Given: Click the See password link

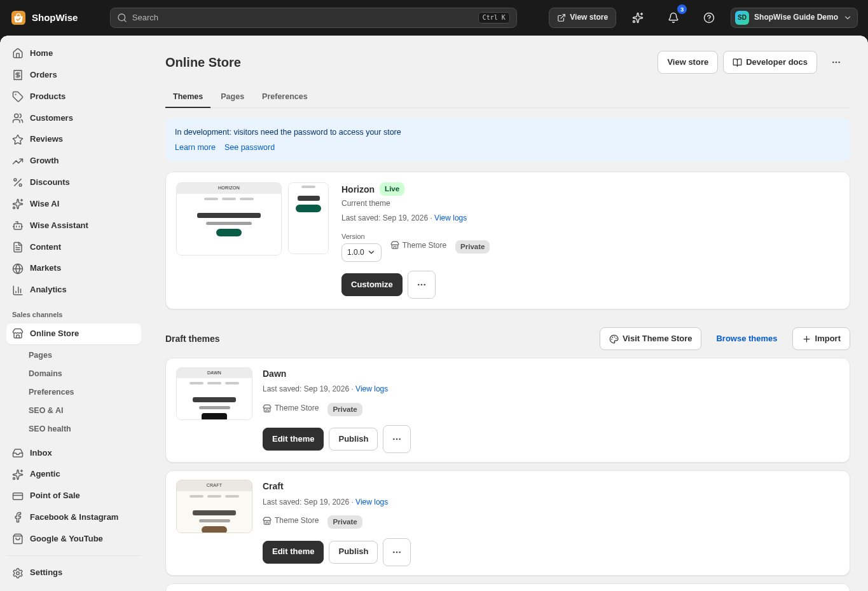Looking at the screenshot, I should pyautogui.click(x=249, y=147).
